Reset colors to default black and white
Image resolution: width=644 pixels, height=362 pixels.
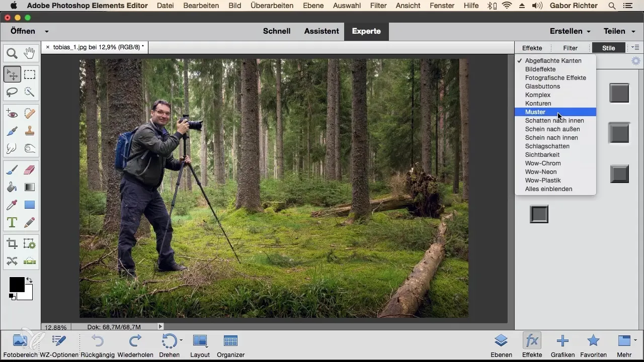point(12,296)
